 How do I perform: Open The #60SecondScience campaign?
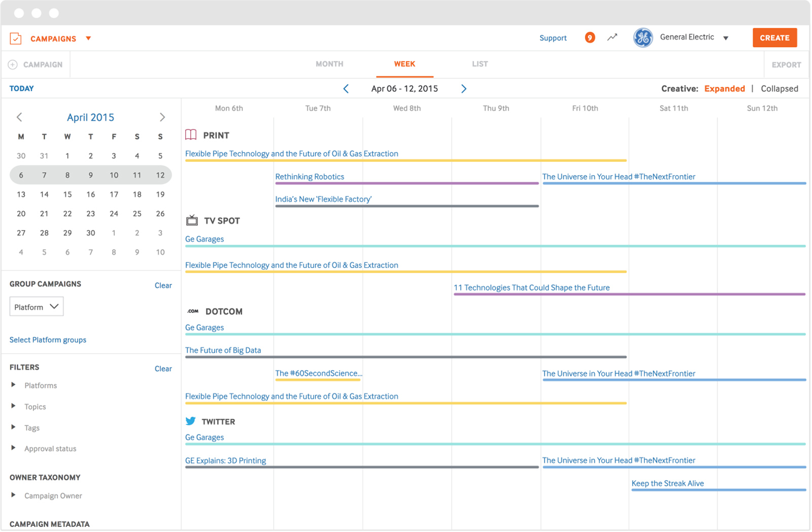pyautogui.click(x=319, y=373)
